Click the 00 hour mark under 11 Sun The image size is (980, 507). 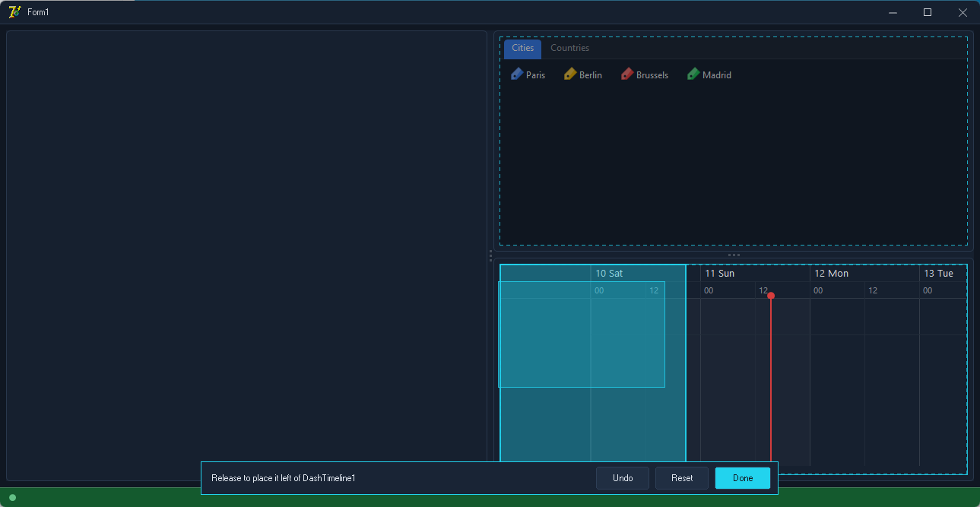point(709,290)
